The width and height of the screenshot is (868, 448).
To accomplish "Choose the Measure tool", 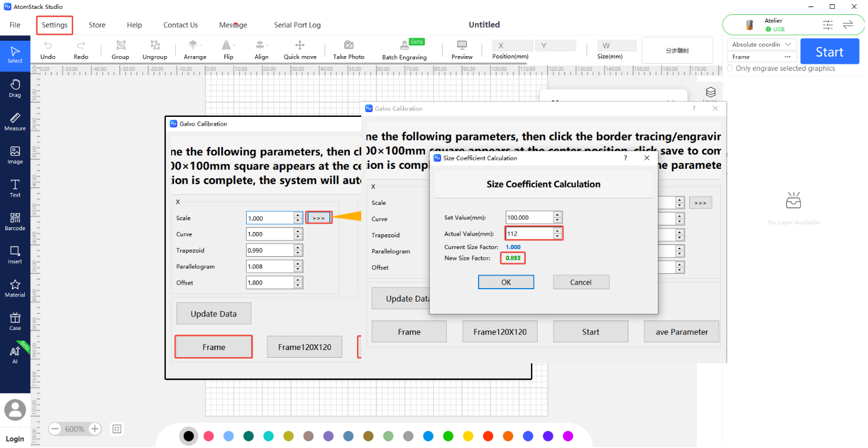I will click(x=15, y=122).
